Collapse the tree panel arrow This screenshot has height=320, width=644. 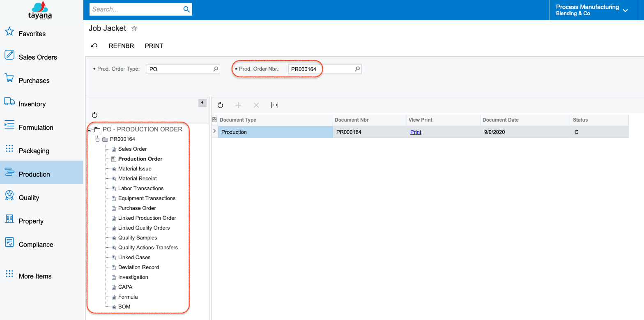click(202, 103)
